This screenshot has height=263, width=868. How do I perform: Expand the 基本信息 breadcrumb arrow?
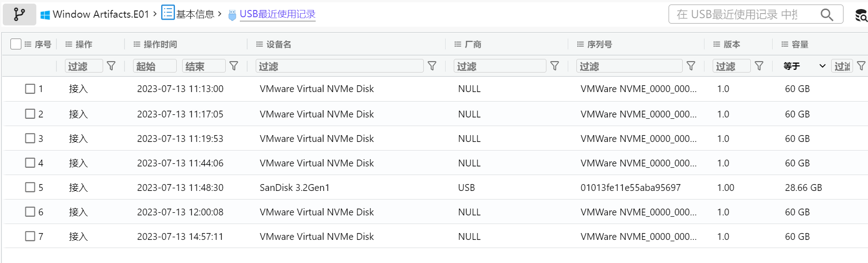[220, 14]
